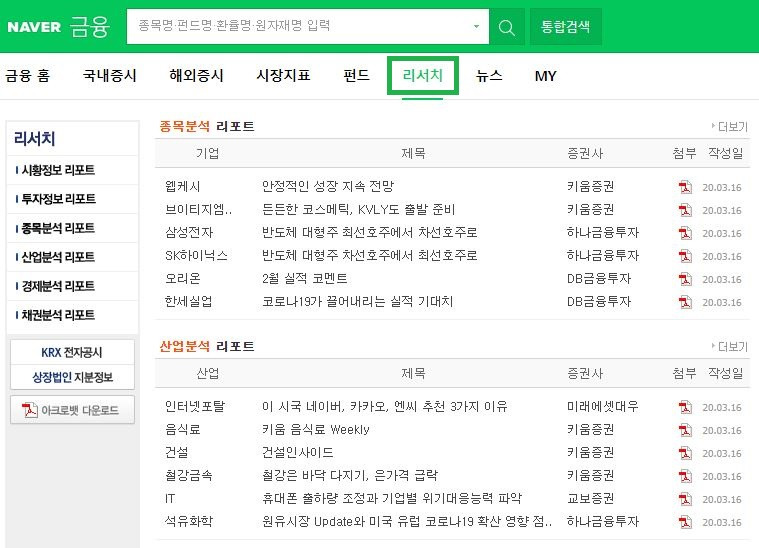Open report 반도체 대형주 최선호주에서 차선호주로

click(x=369, y=232)
